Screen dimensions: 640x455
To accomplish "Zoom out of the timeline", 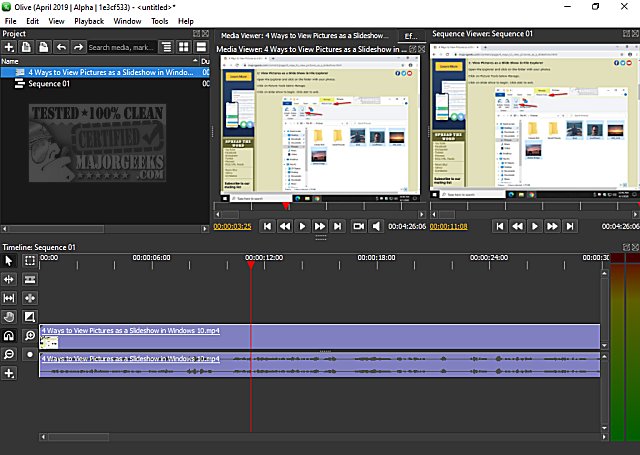I will (x=9, y=355).
